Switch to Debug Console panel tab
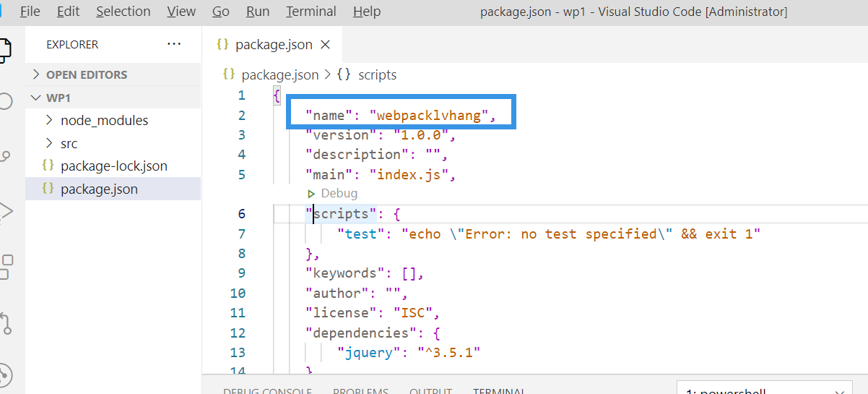Image resolution: width=868 pixels, height=394 pixels. click(267, 390)
